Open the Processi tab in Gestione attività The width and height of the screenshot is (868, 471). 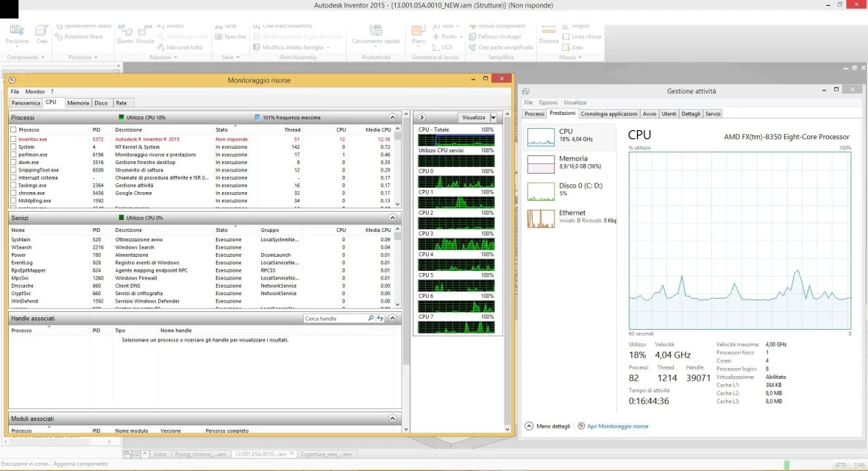[x=534, y=113]
